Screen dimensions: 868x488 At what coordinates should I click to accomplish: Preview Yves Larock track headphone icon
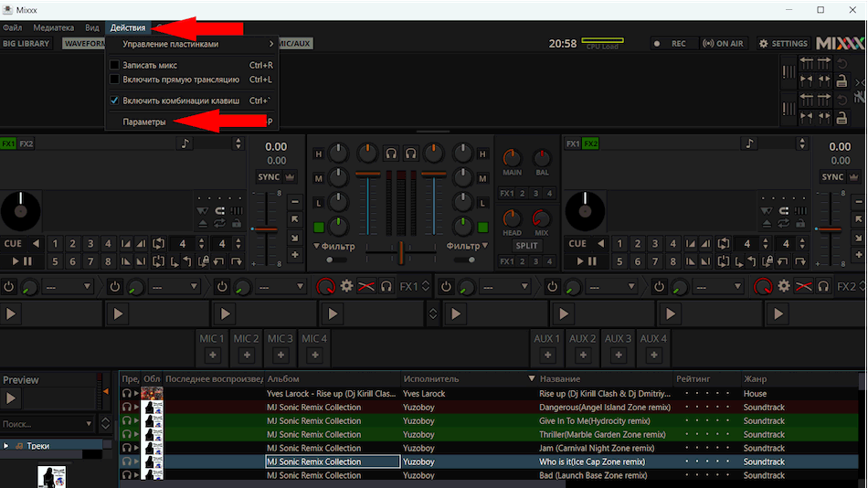127,393
